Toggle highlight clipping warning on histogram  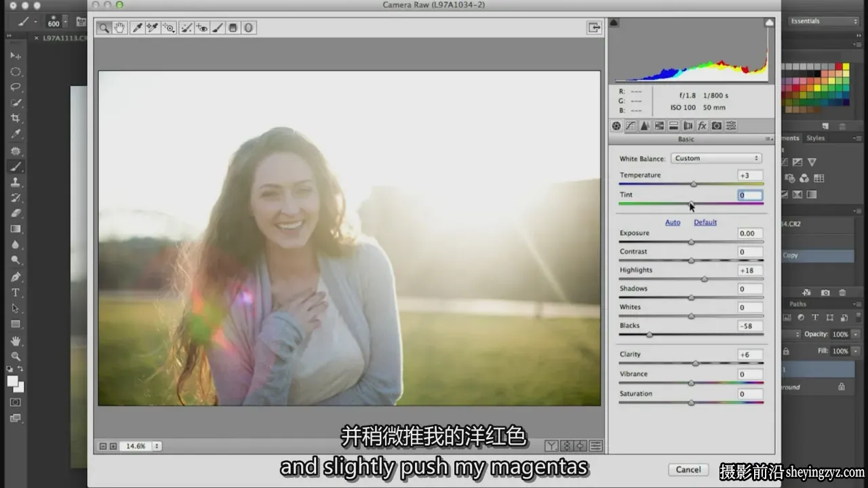(769, 22)
